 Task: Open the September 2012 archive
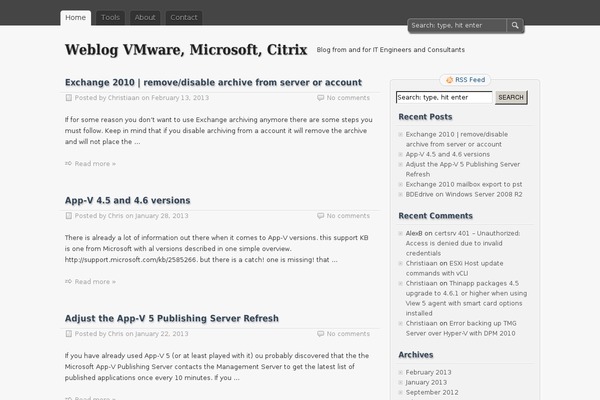[432, 392]
